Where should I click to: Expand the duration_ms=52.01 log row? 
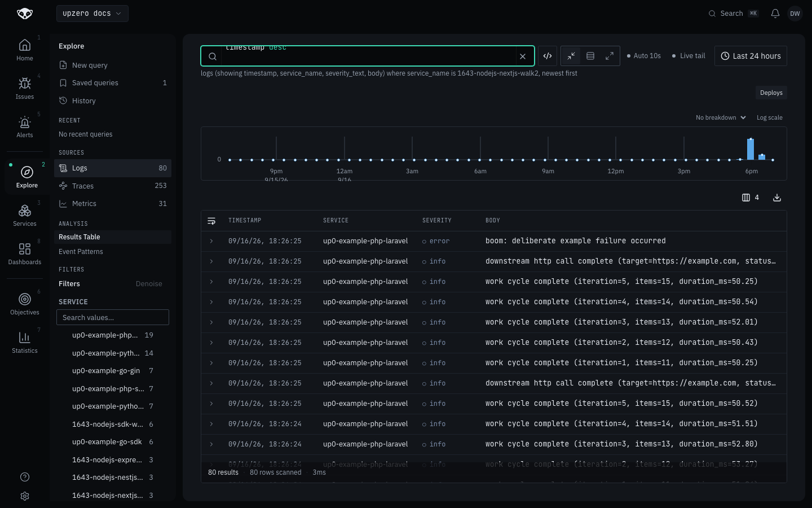click(x=211, y=322)
